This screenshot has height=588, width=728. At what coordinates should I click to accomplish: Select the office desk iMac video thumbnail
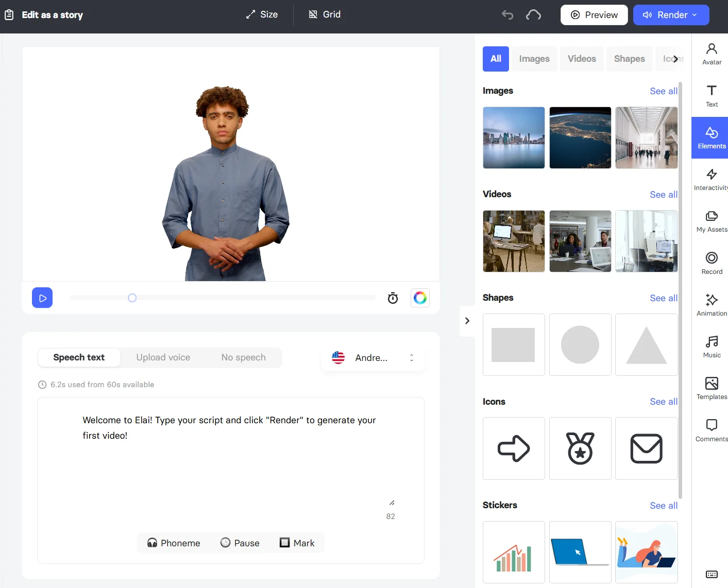[x=514, y=241]
